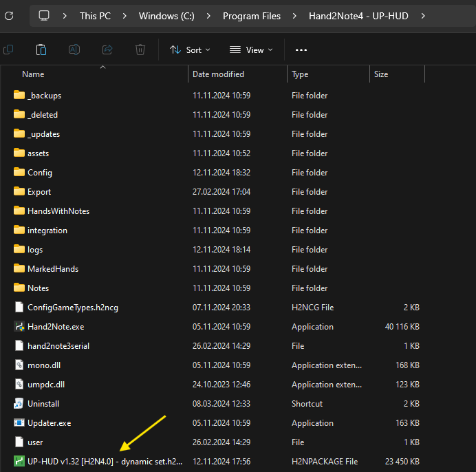Open the View dropdown

[x=251, y=50]
